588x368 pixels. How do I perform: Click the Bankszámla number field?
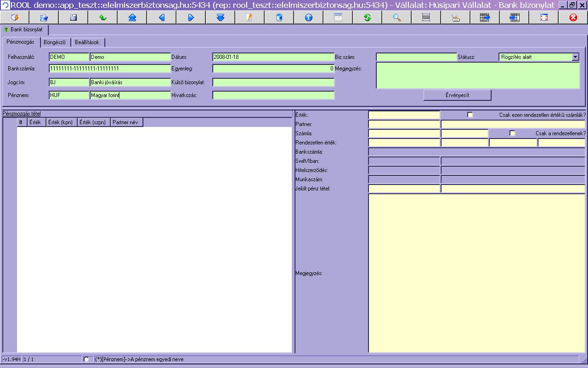point(109,69)
